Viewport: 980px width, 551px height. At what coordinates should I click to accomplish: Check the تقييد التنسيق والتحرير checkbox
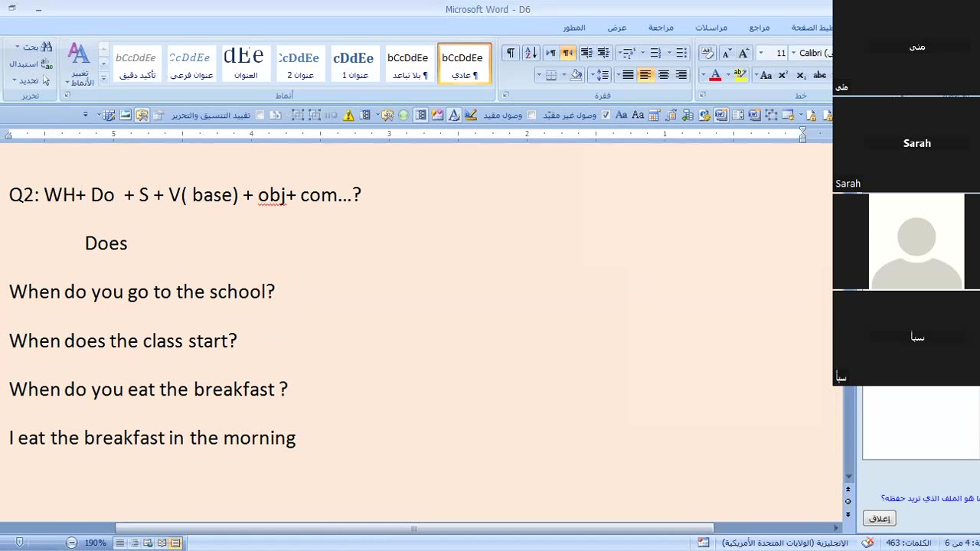click(260, 116)
